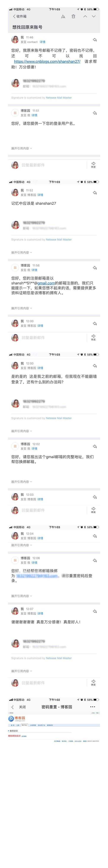
Task: Tap the gmail.com address link
Action: tap(46, 283)
